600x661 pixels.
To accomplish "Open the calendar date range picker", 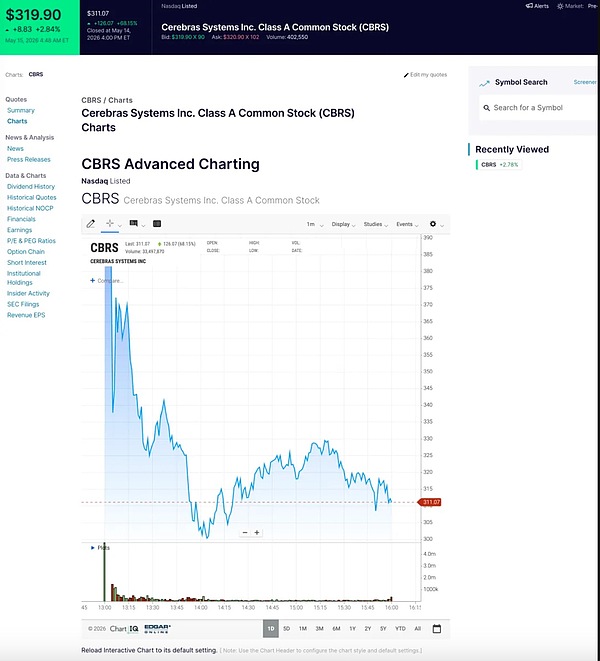I will [437, 629].
